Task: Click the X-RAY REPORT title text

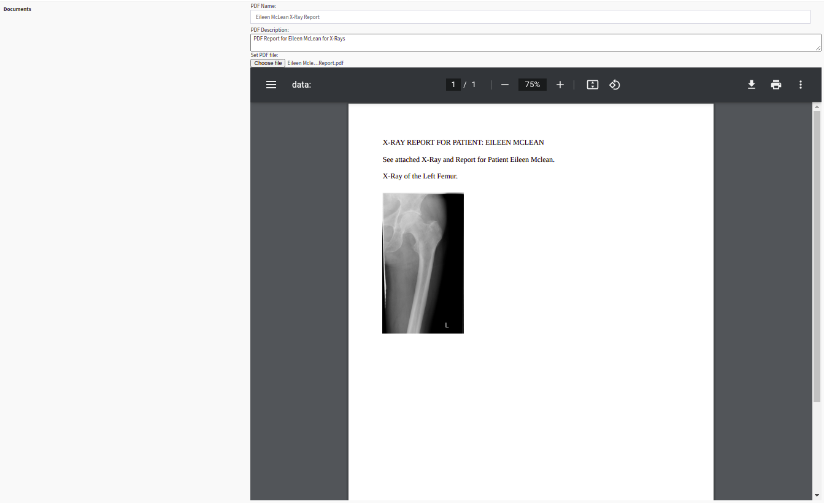Action: tap(463, 142)
